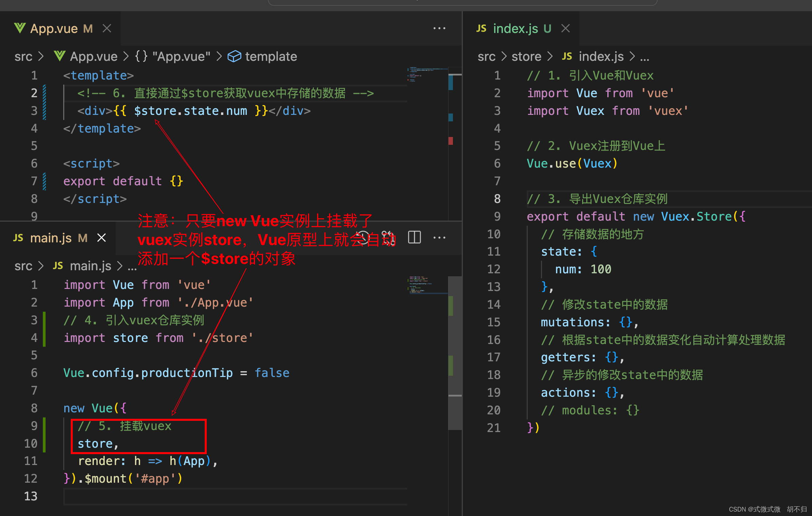The width and height of the screenshot is (812, 516).
Task: Click the Split Editor icon in main.js group
Action: [x=414, y=237]
